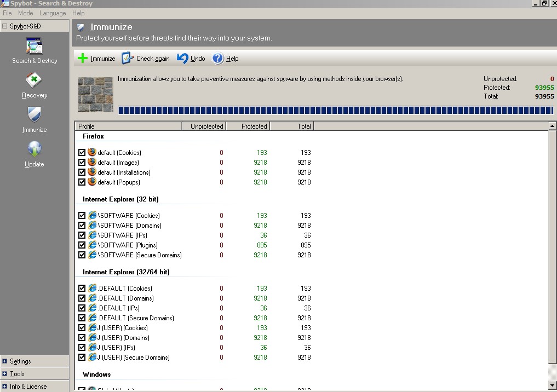Click the Internet Explorer (32 bit) group heading

(x=121, y=199)
